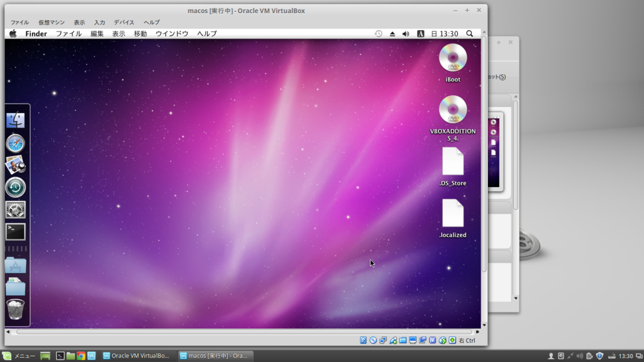
Task: Open VirtualBox 仮想マシン menu
Action: [52, 22]
